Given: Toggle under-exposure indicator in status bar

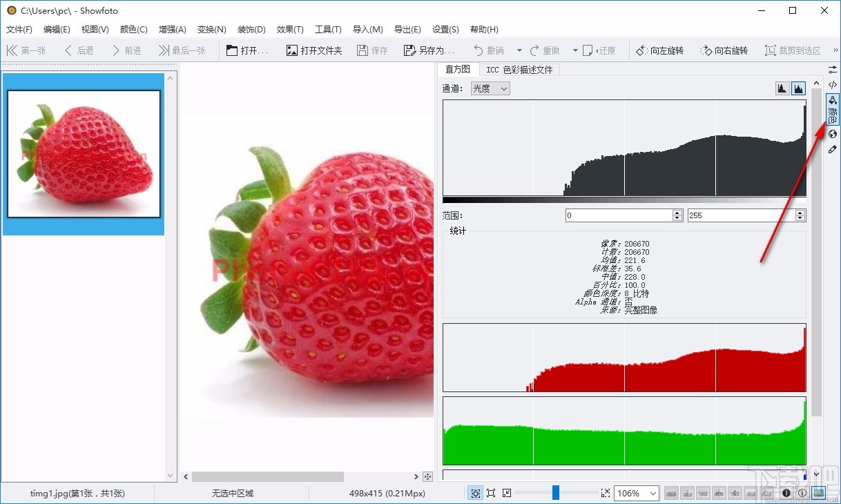Looking at the screenshot, I should (x=786, y=493).
